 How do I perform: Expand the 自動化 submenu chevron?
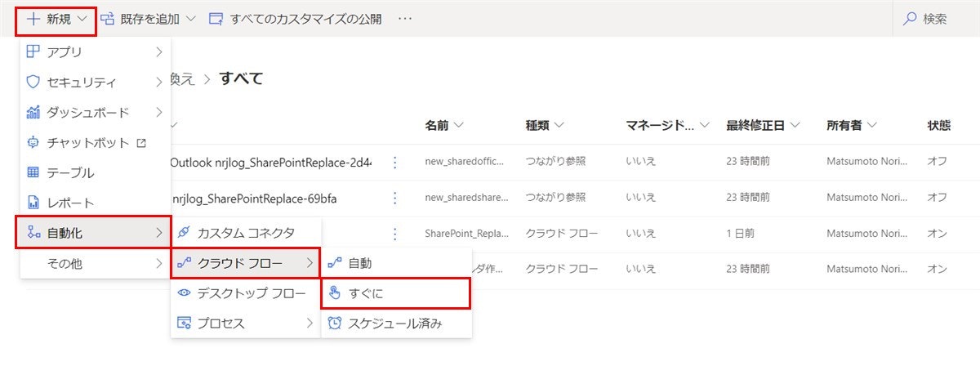tap(158, 233)
